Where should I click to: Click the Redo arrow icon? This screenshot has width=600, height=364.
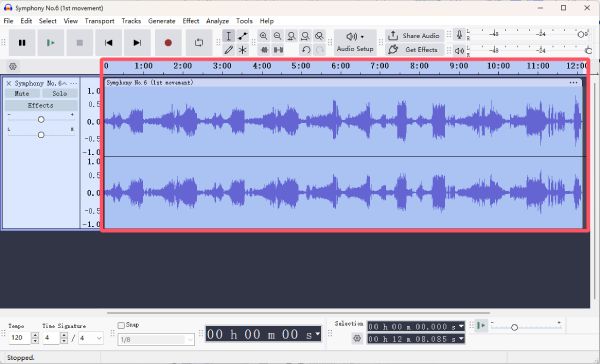click(320, 50)
